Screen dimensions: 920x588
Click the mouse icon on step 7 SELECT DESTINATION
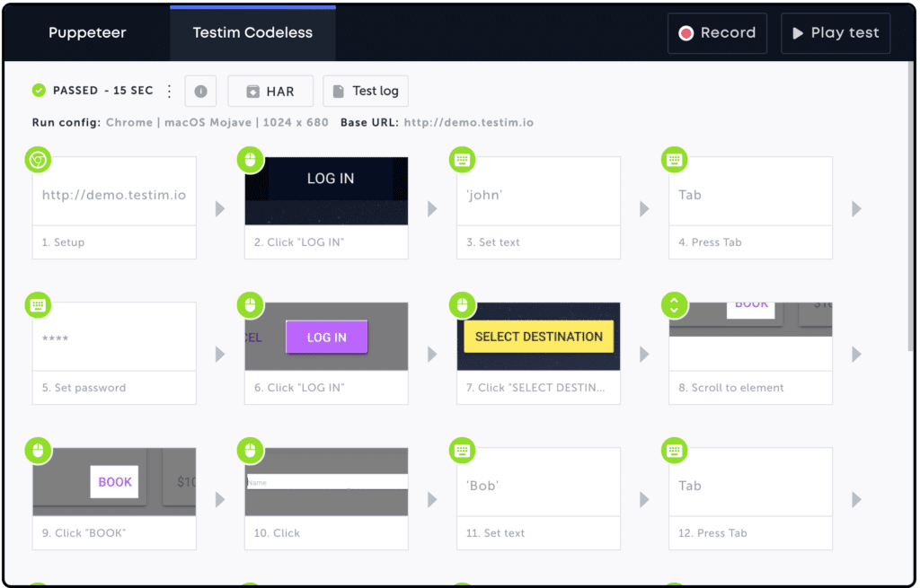coord(463,305)
